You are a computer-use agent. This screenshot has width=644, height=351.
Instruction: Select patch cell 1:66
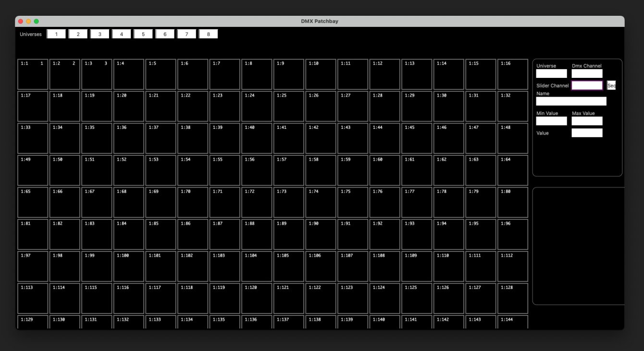point(65,202)
